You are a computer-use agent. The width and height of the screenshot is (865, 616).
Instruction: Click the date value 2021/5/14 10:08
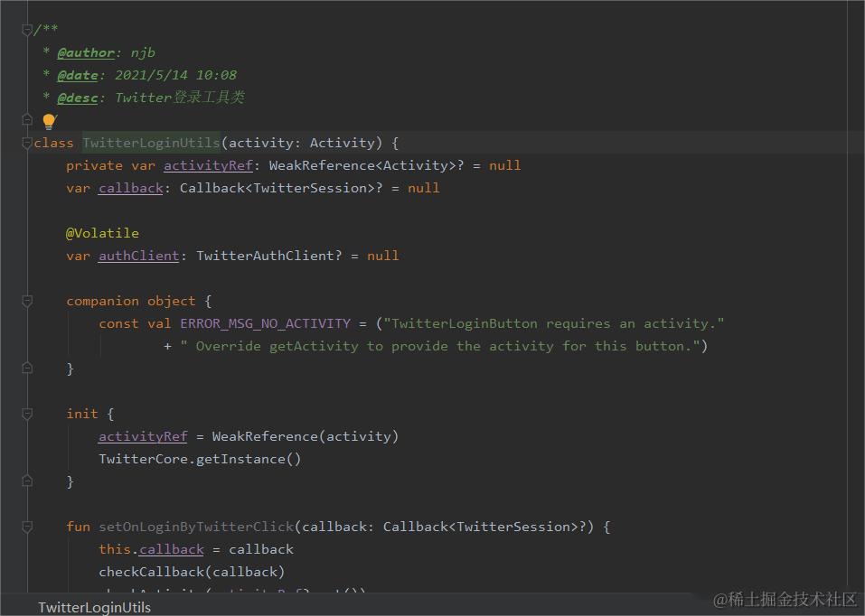(175, 76)
